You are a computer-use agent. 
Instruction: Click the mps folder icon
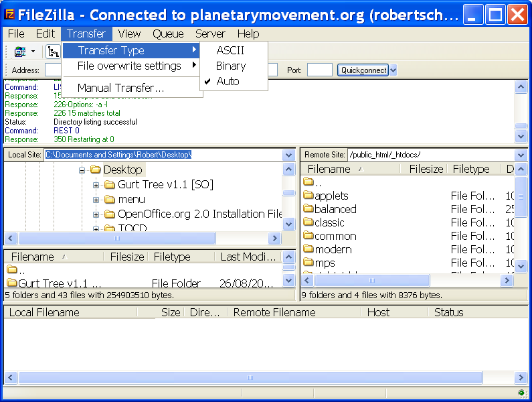pyautogui.click(x=308, y=262)
